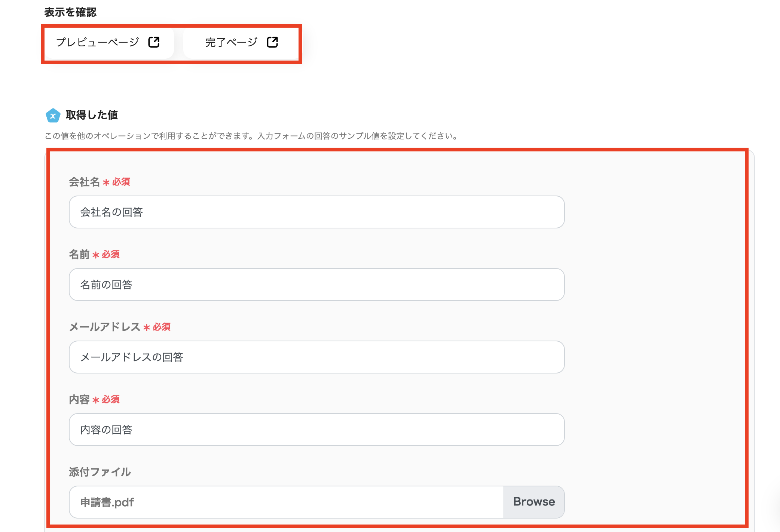Click the external-link icon on 完了ページ
The height and width of the screenshot is (532, 780).
click(272, 42)
